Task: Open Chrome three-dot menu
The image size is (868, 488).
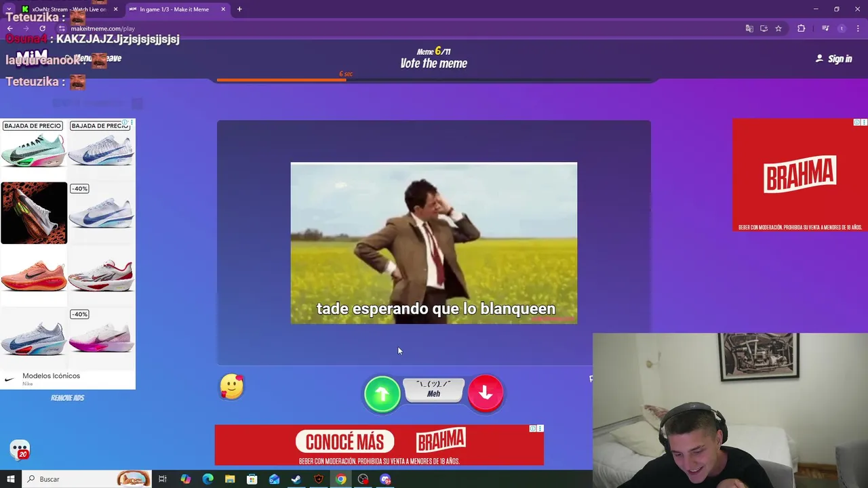Action: [857, 28]
